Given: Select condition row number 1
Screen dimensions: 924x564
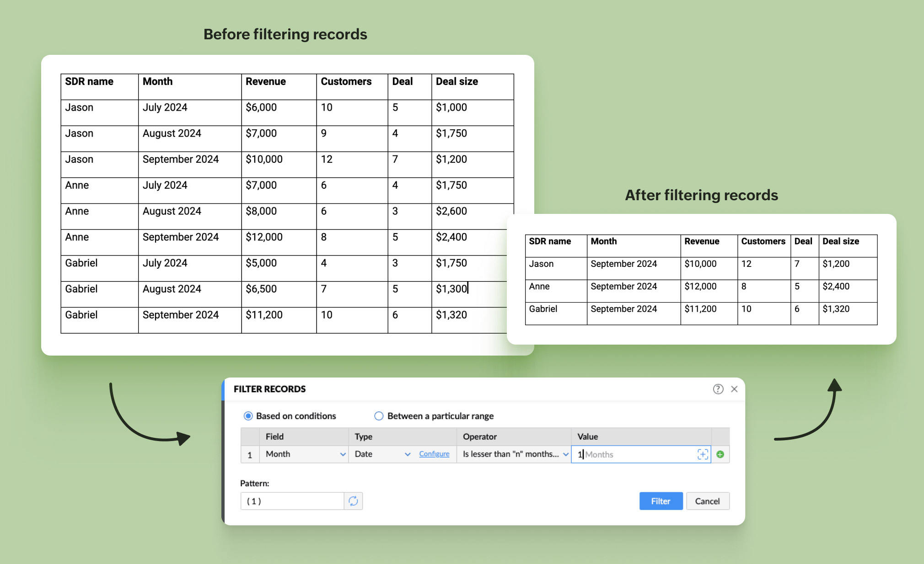Looking at the screenshot, I should point(250,455).
